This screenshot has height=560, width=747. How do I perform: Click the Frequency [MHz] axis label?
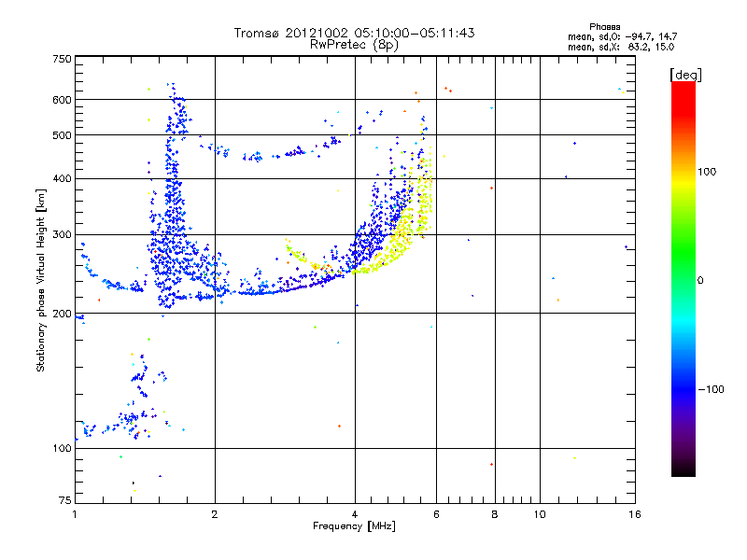[x=354, y=526]
